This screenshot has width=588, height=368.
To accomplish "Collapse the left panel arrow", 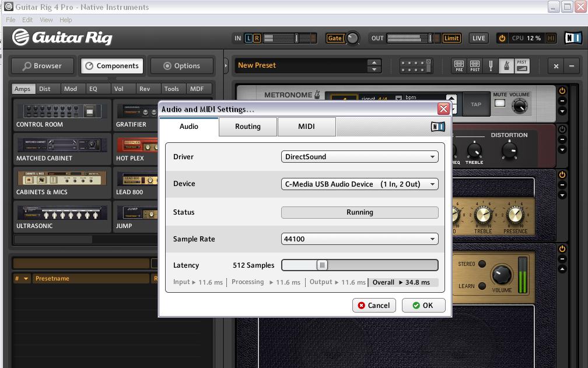I will pos(226,65).
